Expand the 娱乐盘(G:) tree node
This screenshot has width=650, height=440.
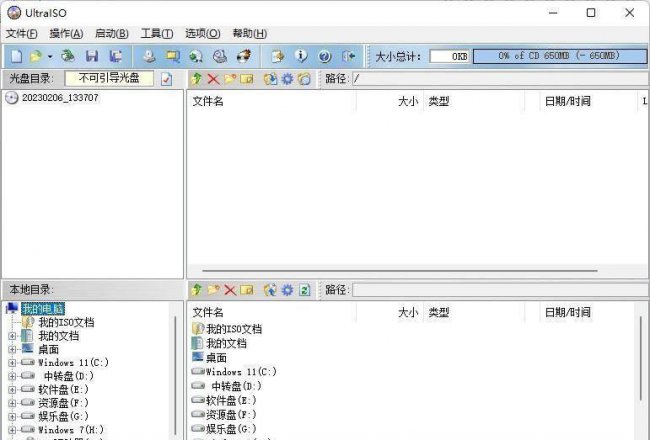point(12,416)
